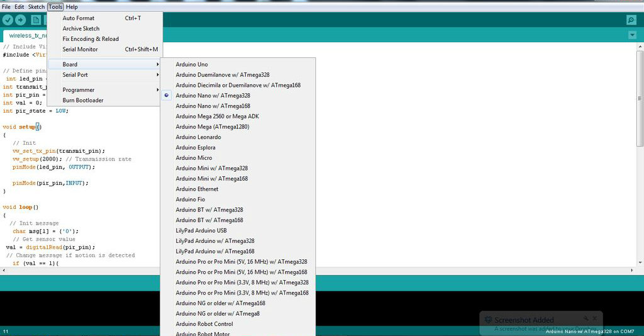Click the 'Screenshot Added' notification popup

[541, 323]
